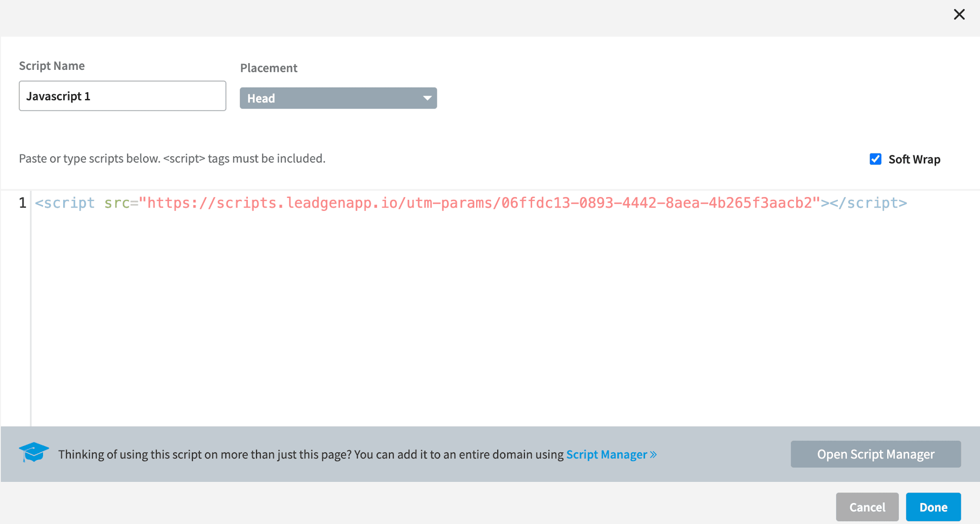
Task: Click the closing script tag
Action: click(869, 203)
